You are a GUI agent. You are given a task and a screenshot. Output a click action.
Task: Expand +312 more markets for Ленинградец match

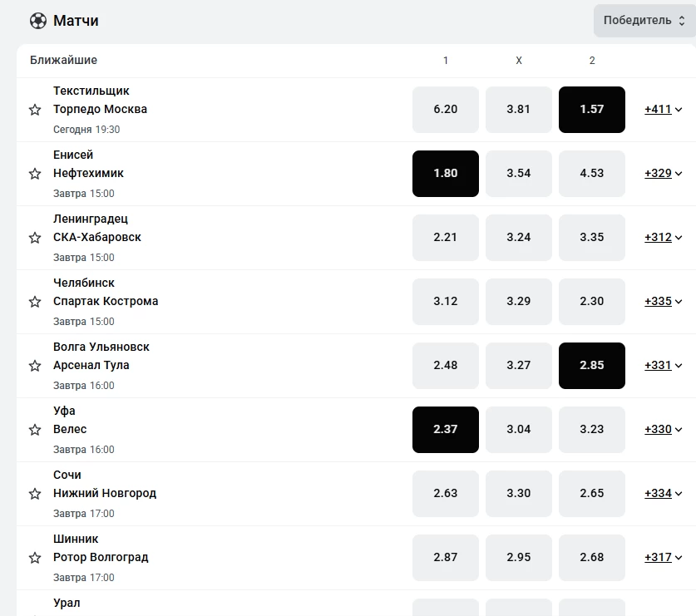663,237
